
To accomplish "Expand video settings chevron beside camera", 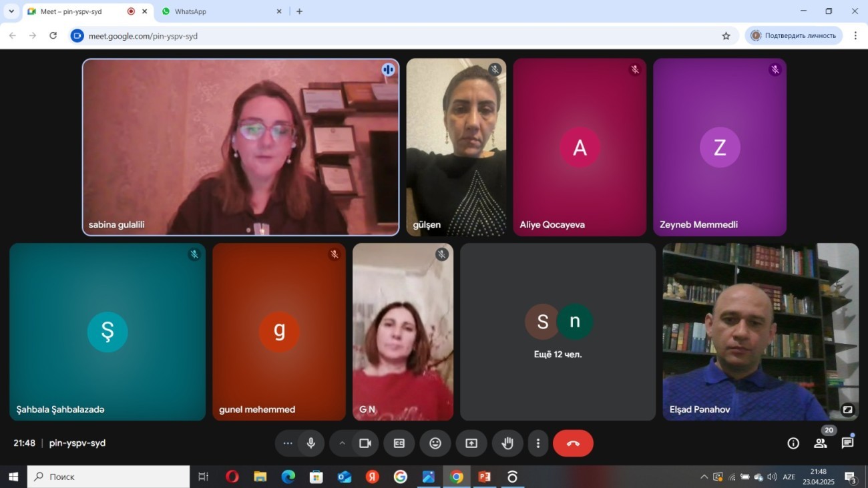I will (x=343, y=443).
